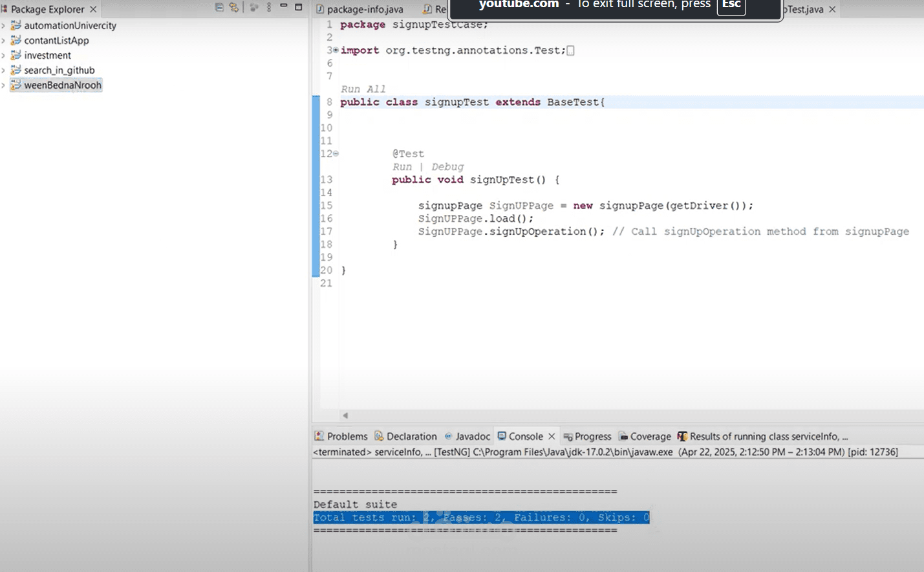Viewport: 924px width, 572px height.
Task: Collapse the signUpTest method at line 12
Action: [x=336, y=154]
